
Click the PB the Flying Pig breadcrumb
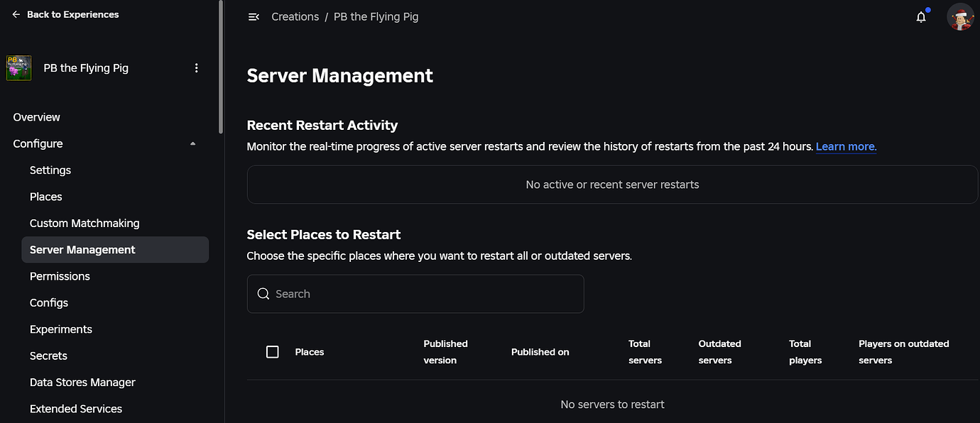[x=376, y=17]
